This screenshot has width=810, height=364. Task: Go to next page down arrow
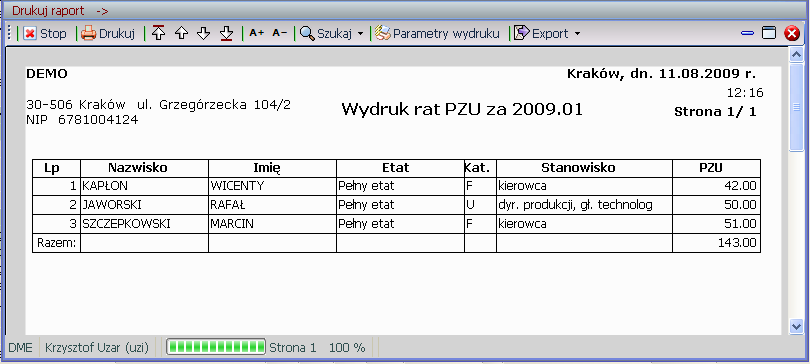204,34
